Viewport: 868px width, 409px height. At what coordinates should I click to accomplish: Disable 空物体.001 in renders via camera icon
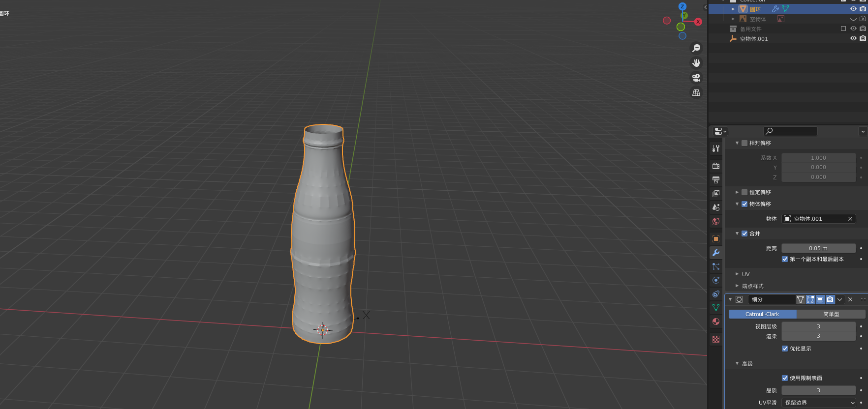pos(863,38)
